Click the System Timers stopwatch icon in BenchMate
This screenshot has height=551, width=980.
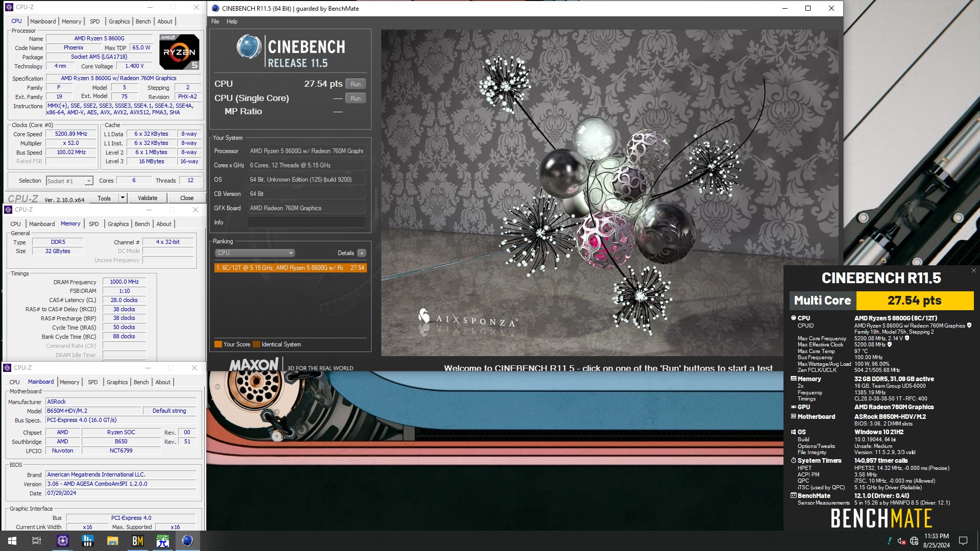coord(793,460)
